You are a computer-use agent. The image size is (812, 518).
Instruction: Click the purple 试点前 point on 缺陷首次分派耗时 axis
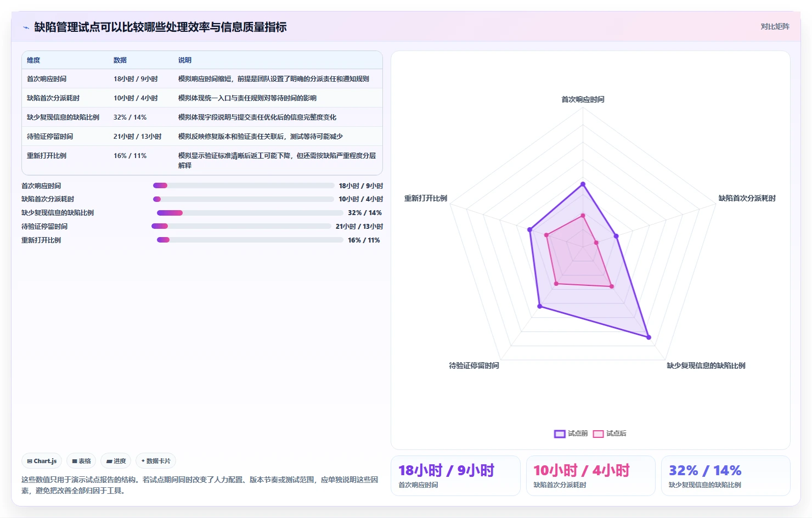(616, 237)
